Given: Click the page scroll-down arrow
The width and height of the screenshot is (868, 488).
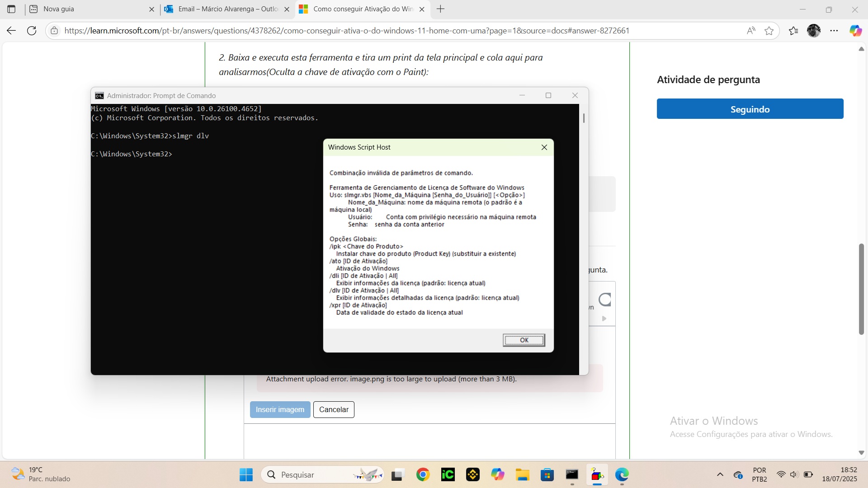Looking at the screenshot, I should (861, 452).
